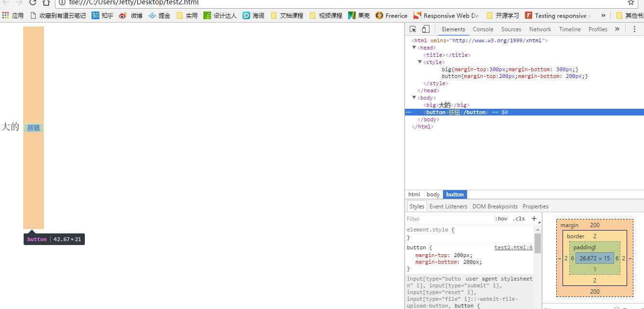The width and height of the screenshot is (644, 309).
Task: Click the 按钮 button on the page
Action: (x=33, y=128)
